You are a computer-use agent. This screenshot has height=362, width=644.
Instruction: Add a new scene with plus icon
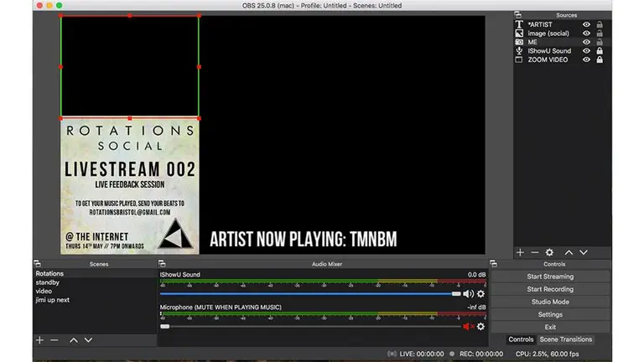(39, 340)
